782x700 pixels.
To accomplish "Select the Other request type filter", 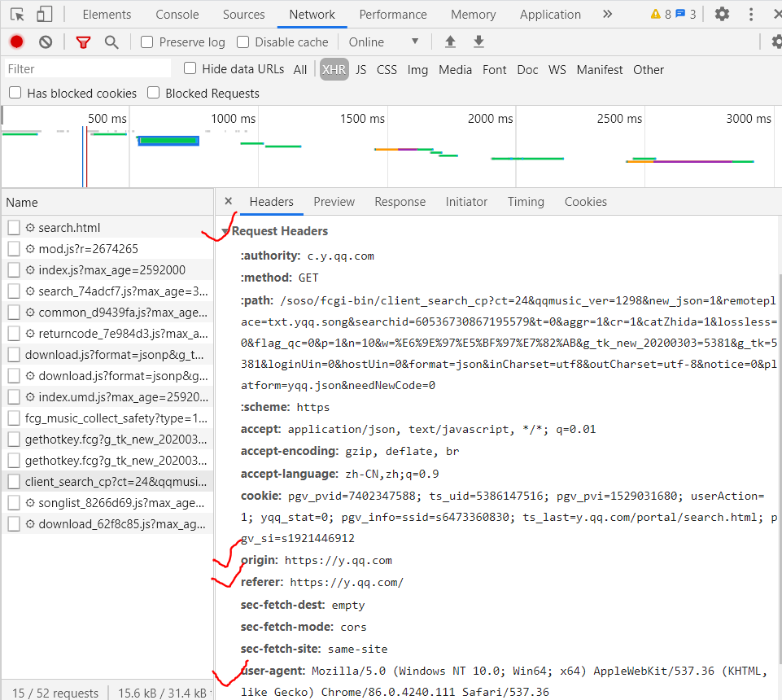I will coord(649,70).
